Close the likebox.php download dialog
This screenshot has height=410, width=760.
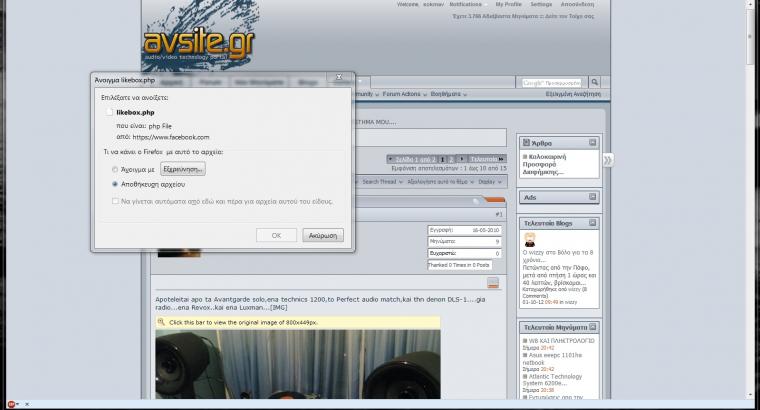tap(339, 77)
